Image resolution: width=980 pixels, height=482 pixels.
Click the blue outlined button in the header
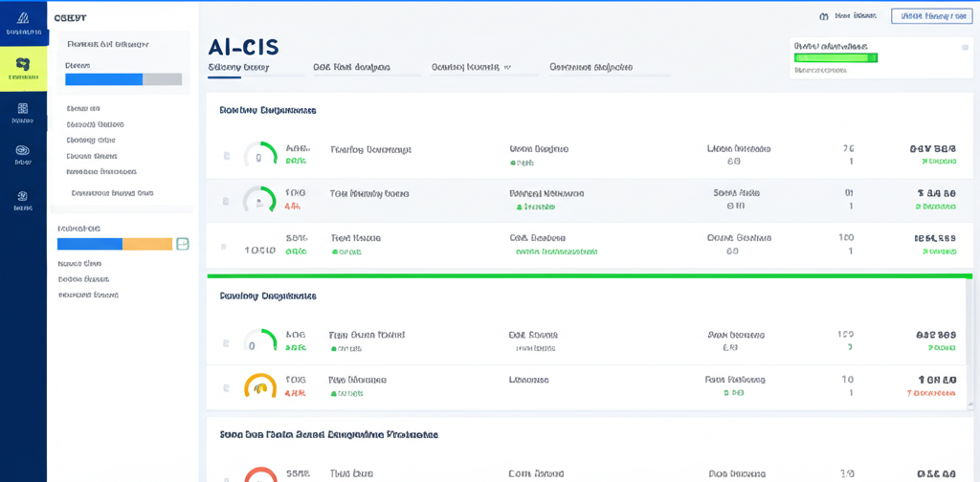pos(931,16)
